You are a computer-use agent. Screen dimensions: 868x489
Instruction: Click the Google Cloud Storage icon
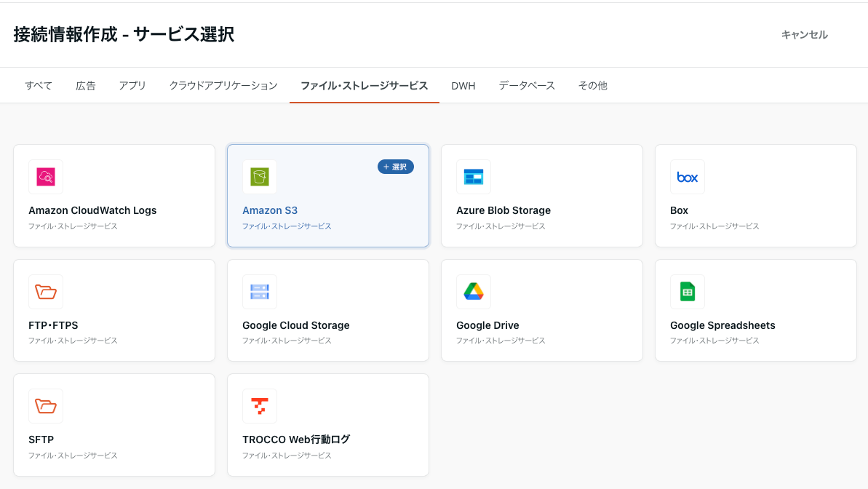tap(260, 291)
